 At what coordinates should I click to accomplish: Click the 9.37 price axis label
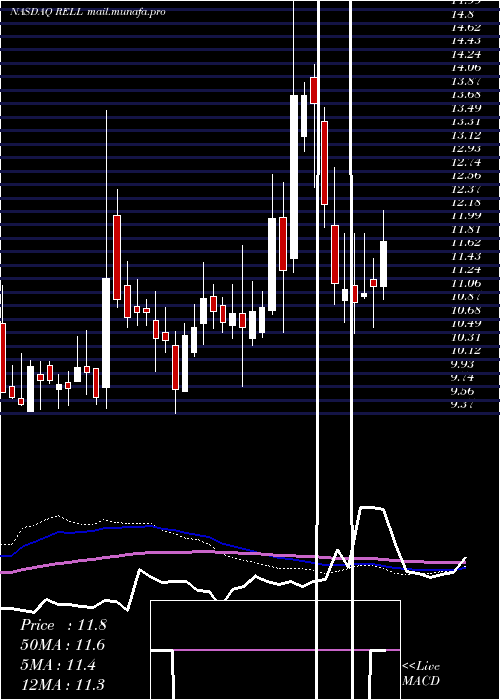462,404
